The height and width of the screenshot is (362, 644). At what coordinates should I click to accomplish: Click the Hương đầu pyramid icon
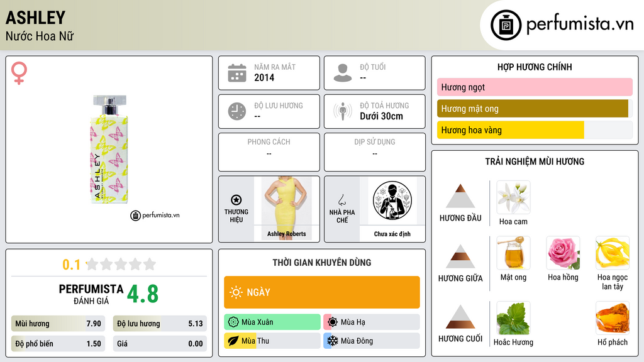coord(460,196)
